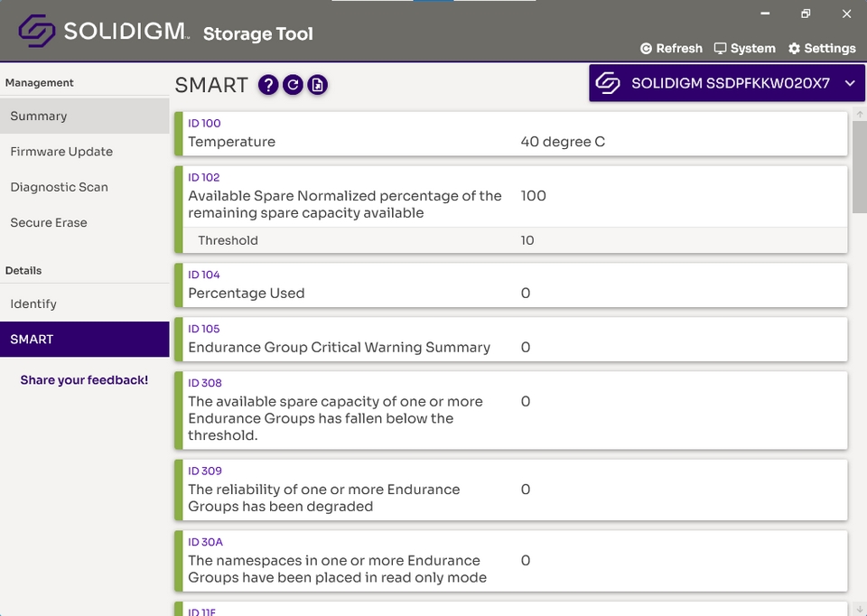Click the 40 degree C value
Viewport: 867px width, 616px height.
[x=563, y=142]
